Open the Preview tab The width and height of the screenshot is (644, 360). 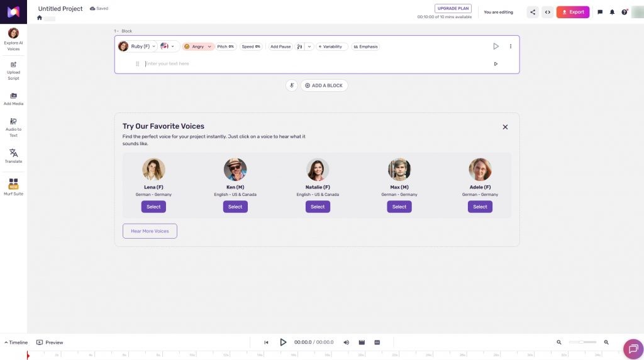(50, 342)
